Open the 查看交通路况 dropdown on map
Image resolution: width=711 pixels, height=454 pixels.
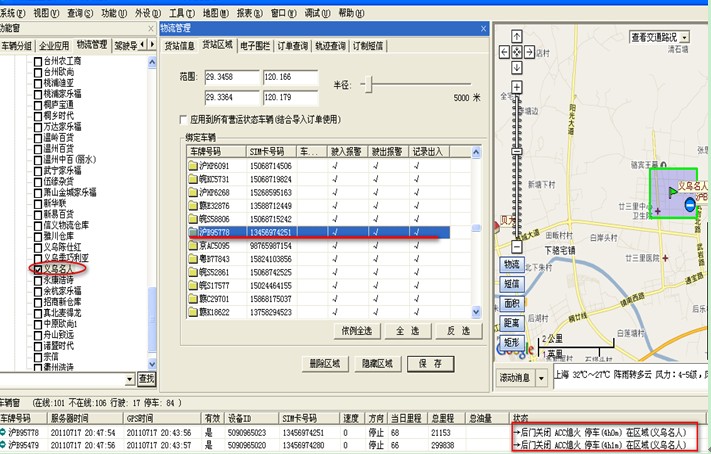pyautogui.click(x=685, y=37)
